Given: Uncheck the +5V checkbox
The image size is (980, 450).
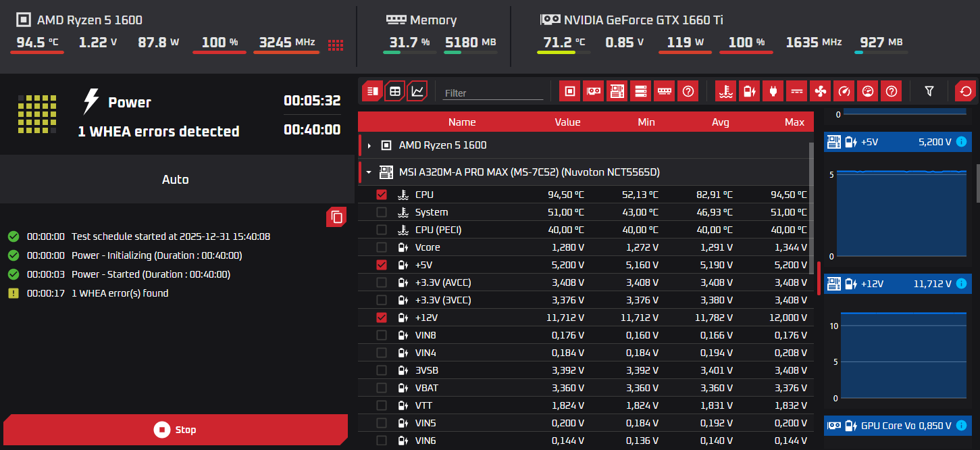Looking at the screenshot, I should (x=382, y=265).
